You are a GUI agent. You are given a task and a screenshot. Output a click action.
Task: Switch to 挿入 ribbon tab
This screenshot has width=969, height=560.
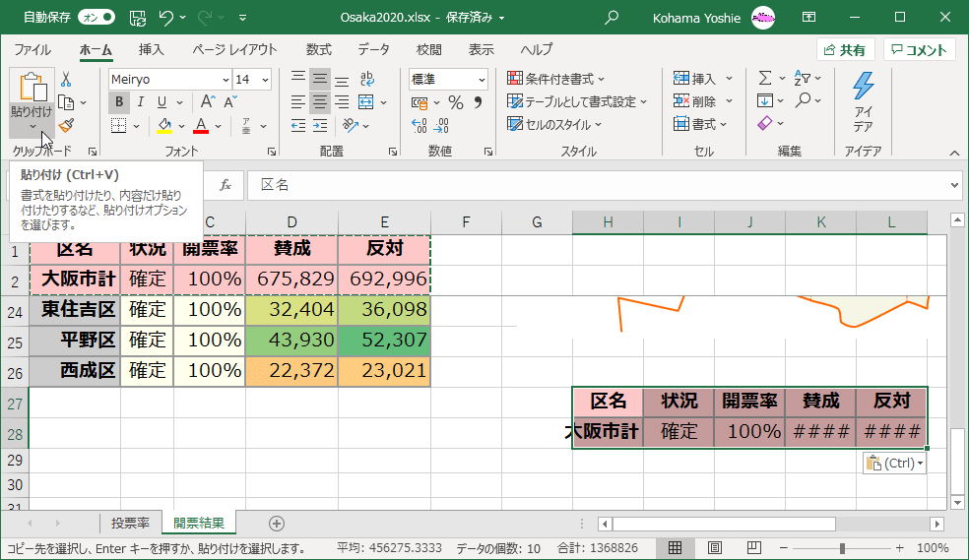point(152,49)
